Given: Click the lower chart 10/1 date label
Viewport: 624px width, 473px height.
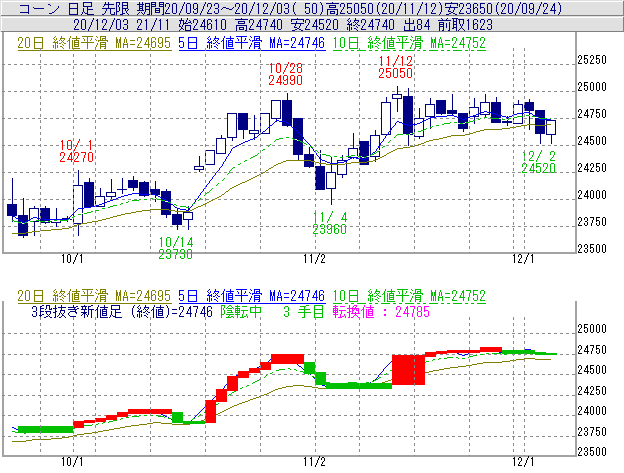Looking at the screenshot, I should (x=72, y=462).
